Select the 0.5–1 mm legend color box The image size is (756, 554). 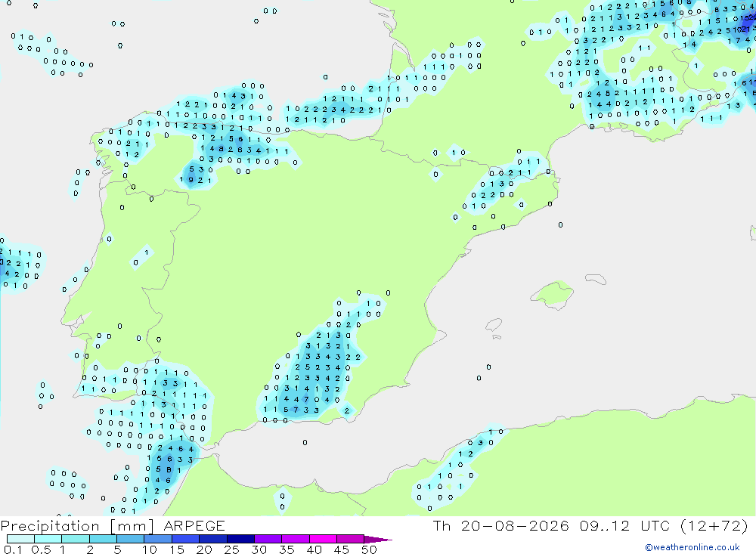(48, 539)
